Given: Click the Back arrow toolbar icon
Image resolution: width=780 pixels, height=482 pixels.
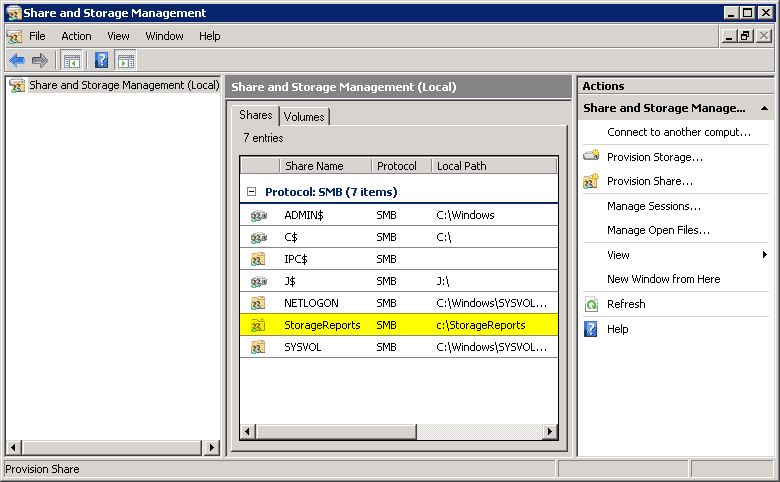Looking at the screenshot, I should [17, 61].
